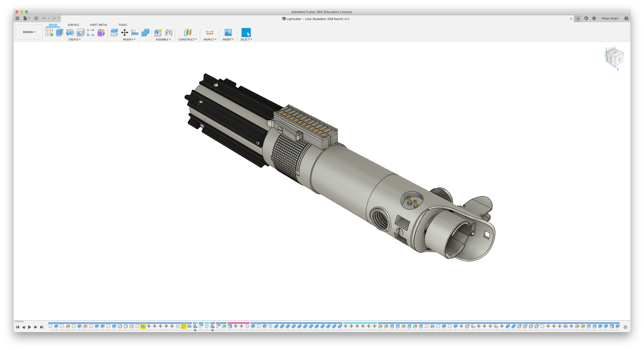Open the Extensions icon in the top bar
Screen dimensions: 644x350
click(x=586, y=19)
